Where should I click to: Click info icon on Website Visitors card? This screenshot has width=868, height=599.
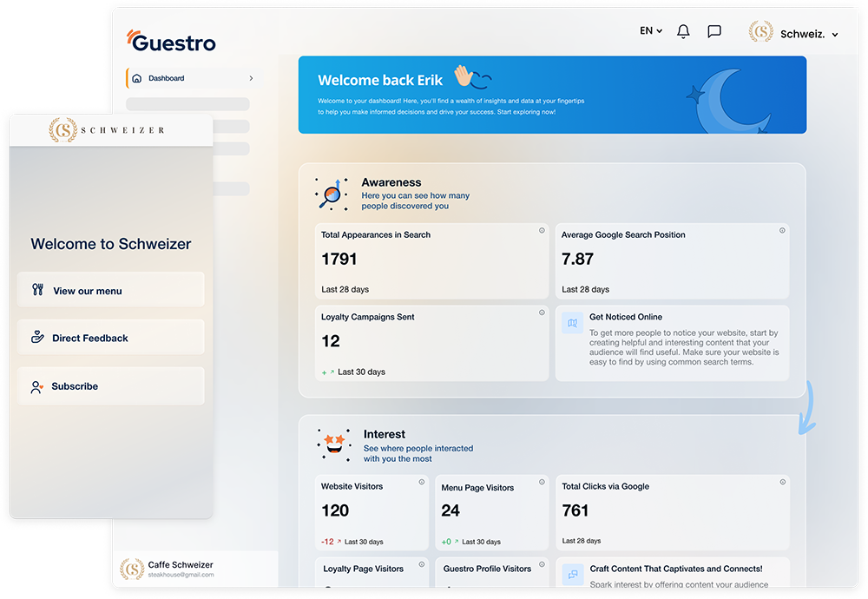pos(422,482)
